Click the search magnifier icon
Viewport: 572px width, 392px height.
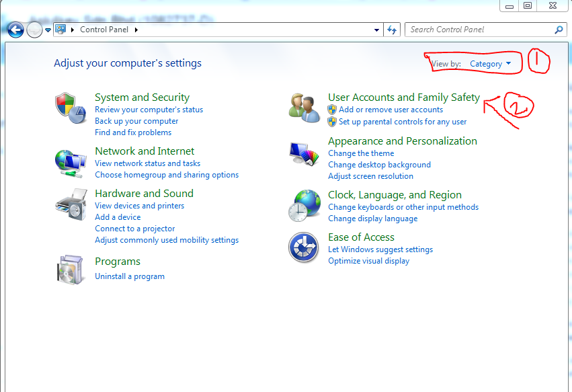559,30
